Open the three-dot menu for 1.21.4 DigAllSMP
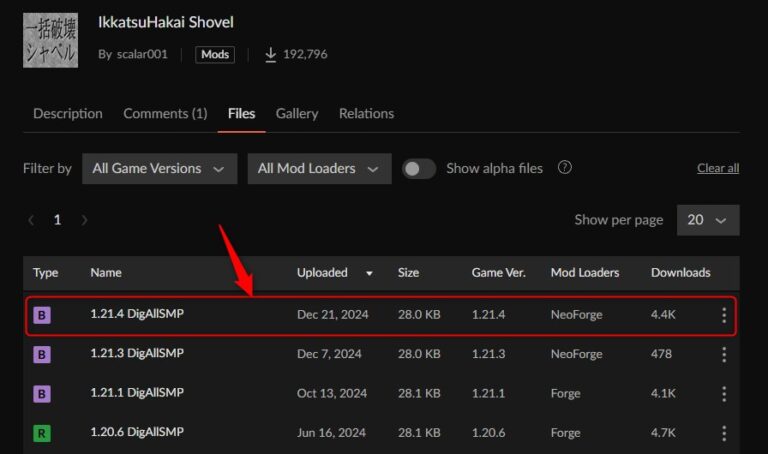 [724, 315]
